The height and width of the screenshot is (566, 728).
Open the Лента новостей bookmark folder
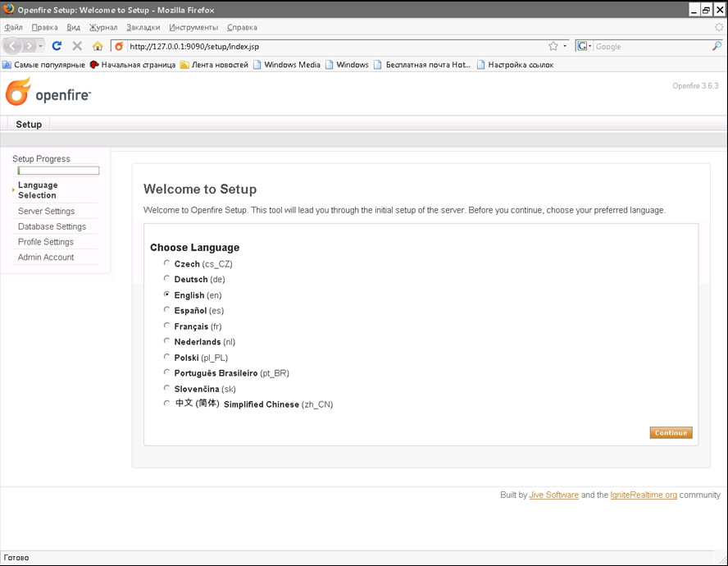click(x=214, y=65)
